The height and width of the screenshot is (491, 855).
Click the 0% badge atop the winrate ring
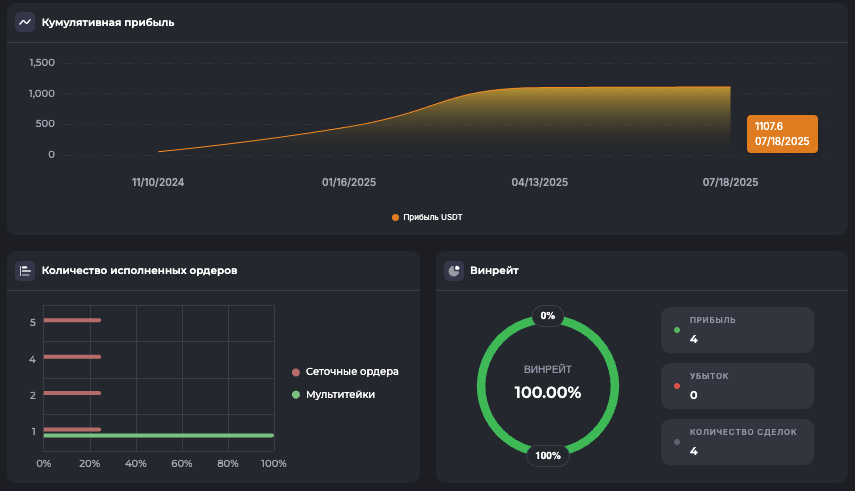pos(547,316)
